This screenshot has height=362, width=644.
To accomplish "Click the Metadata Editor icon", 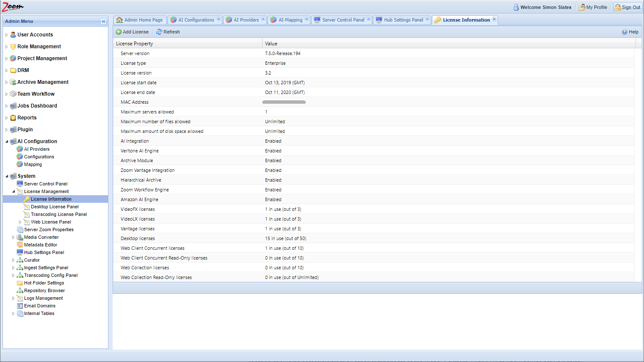I will [x=20, y=245].
